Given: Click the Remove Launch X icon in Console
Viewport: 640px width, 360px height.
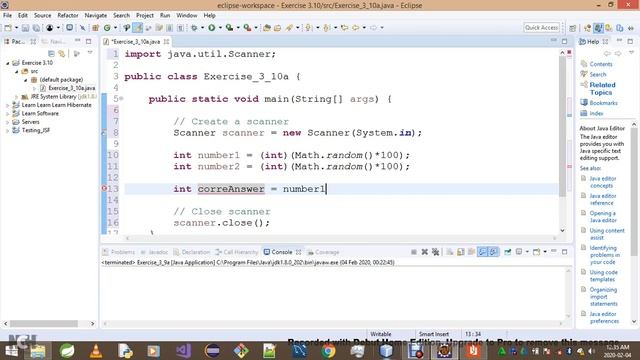Looking at the screenshot, I should 424,252.
